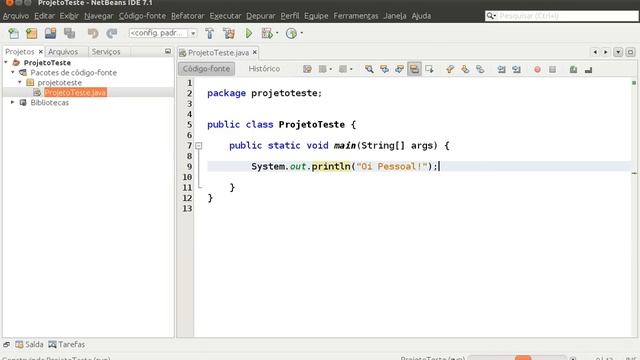This screenshot has width=640, height=360.
Task: Click Toggle Bookmark icon
Action: pos(480,69)
